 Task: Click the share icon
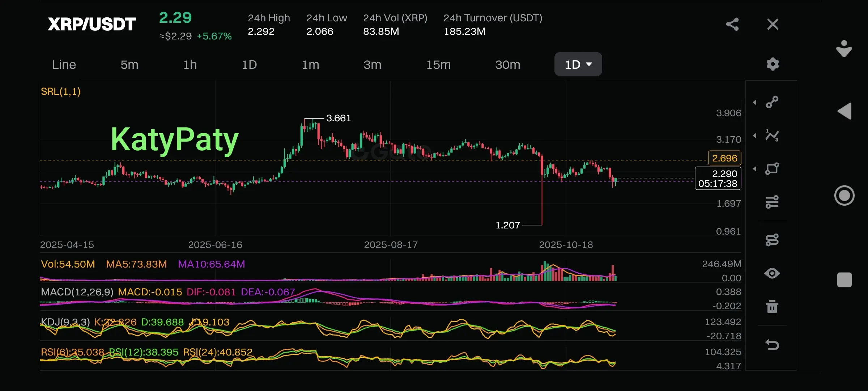pos(732,24)
